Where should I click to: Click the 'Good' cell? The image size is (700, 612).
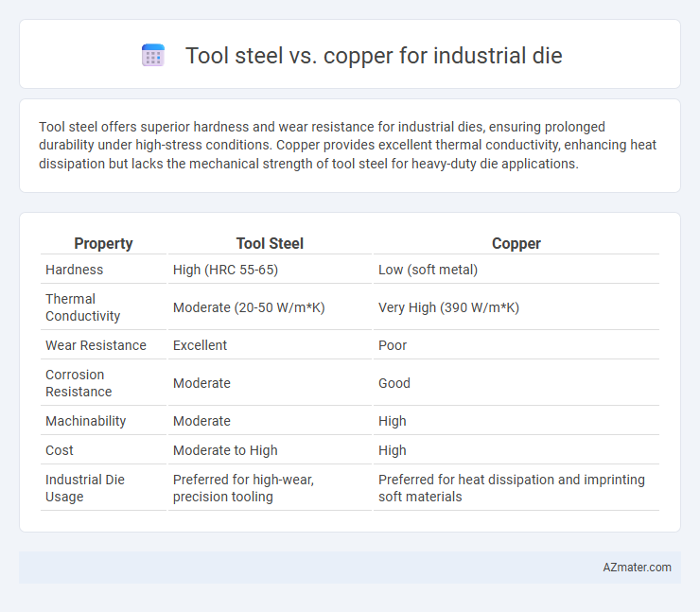coord(394,383)
